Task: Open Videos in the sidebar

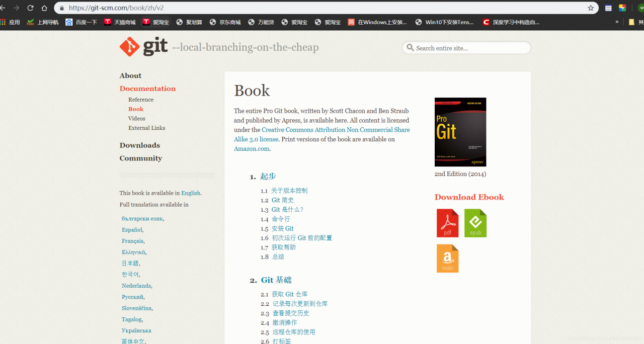Action: coord(137,118)
